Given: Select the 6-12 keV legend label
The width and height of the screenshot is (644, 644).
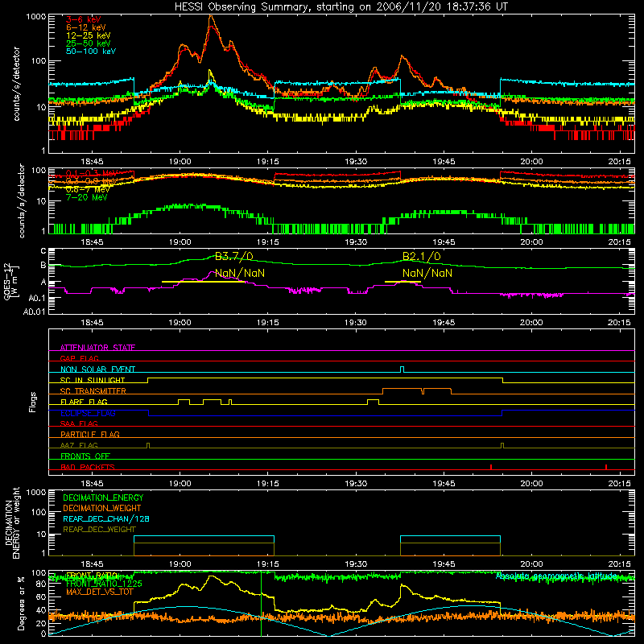Looking at the screenshot, I should coord(86,27).
